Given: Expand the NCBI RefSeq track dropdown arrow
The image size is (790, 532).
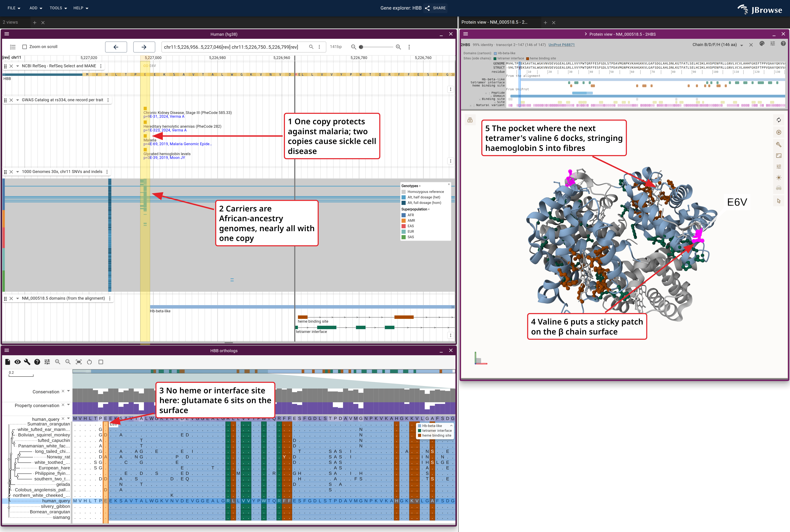Looking at the screenshot, I should pyautogui.click(x=17, y=66).
